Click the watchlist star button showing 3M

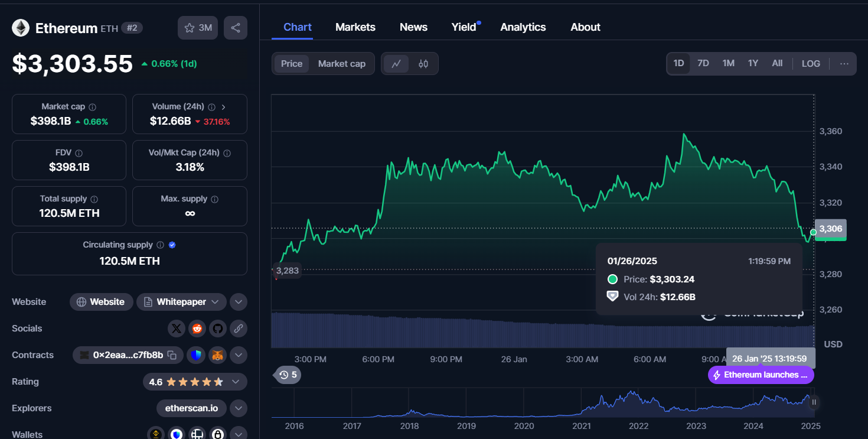click(x=198, y=28)
